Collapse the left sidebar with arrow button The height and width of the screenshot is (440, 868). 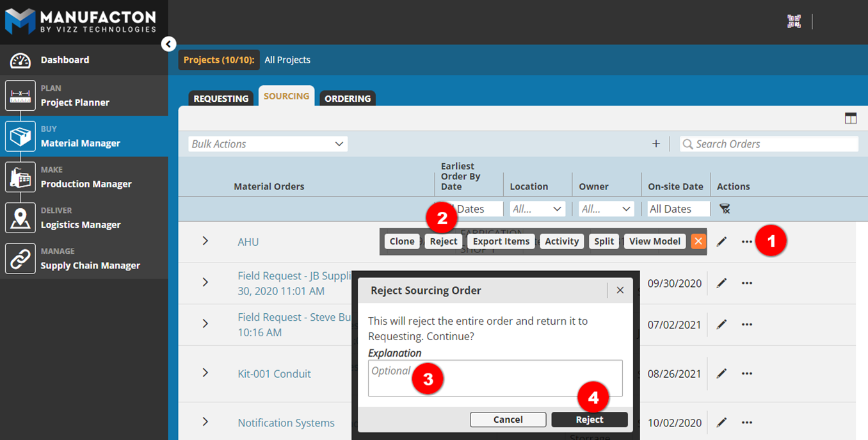pos(168,44)
